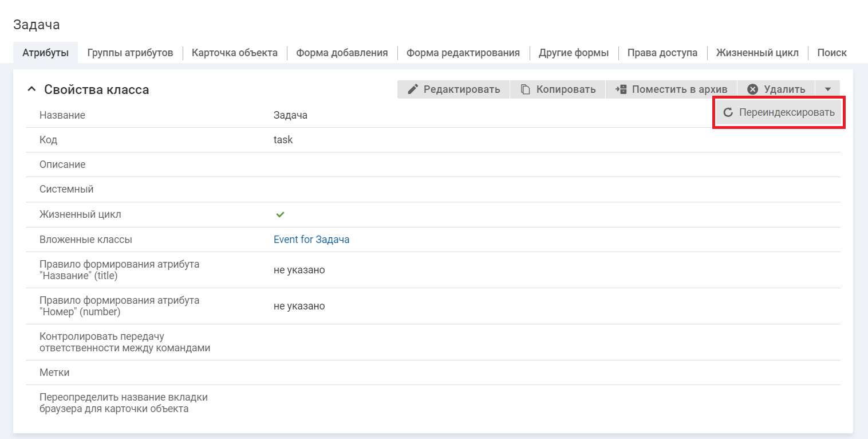
Task: Switch to the Права доступа tab
Action: point(662,53)
